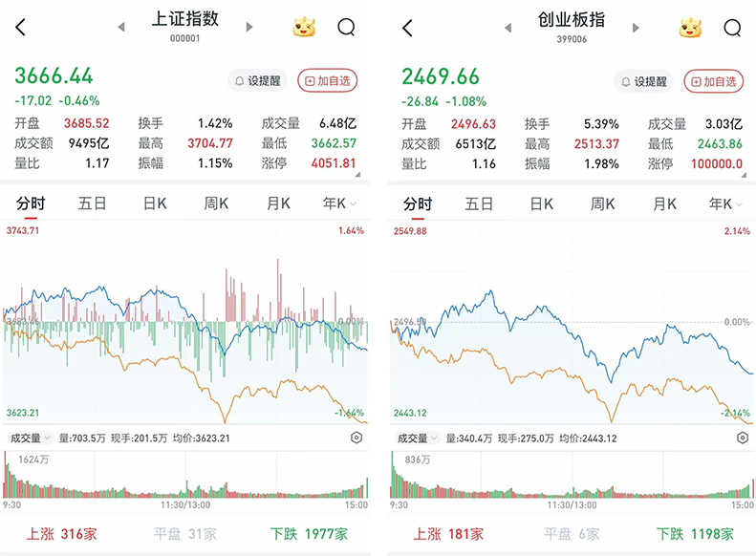Image resolution: width=756 pixels, height=556 pixels.
Task: Open chart settings hexagon icon on 创业板指 chart
Action: coord(743,438)
